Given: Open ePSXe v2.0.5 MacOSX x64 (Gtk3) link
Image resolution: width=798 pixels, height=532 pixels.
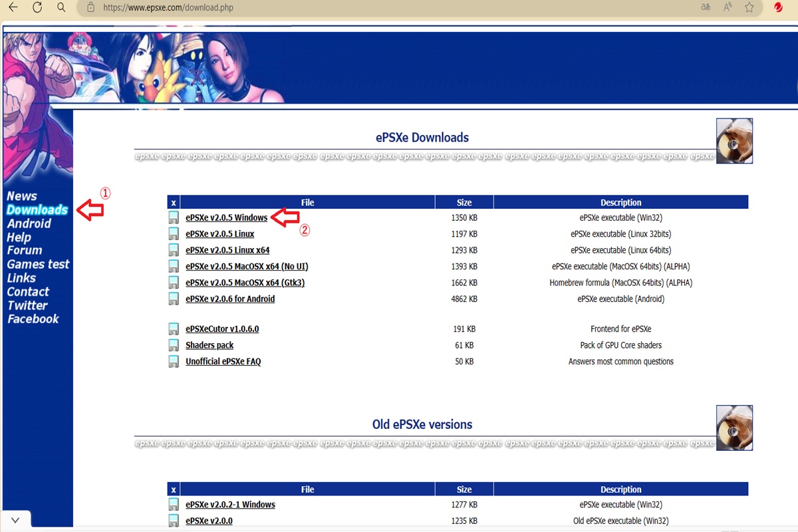Looking at the screenshot, I should [245, 283].
